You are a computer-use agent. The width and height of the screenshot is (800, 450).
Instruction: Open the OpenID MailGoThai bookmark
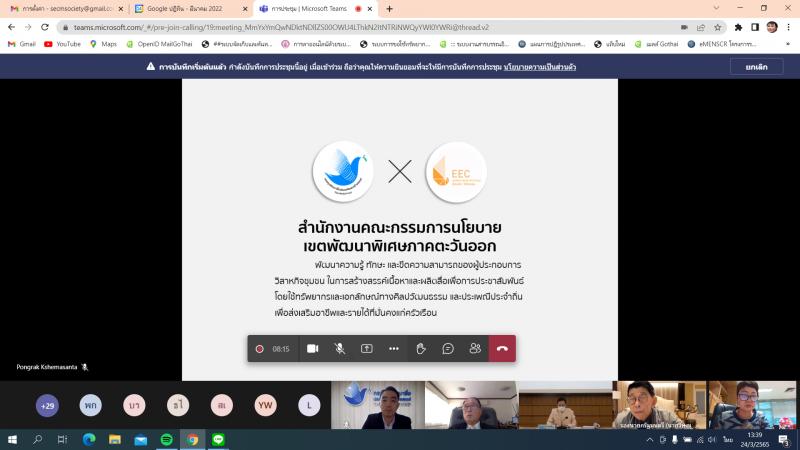[x=159, y=44]
